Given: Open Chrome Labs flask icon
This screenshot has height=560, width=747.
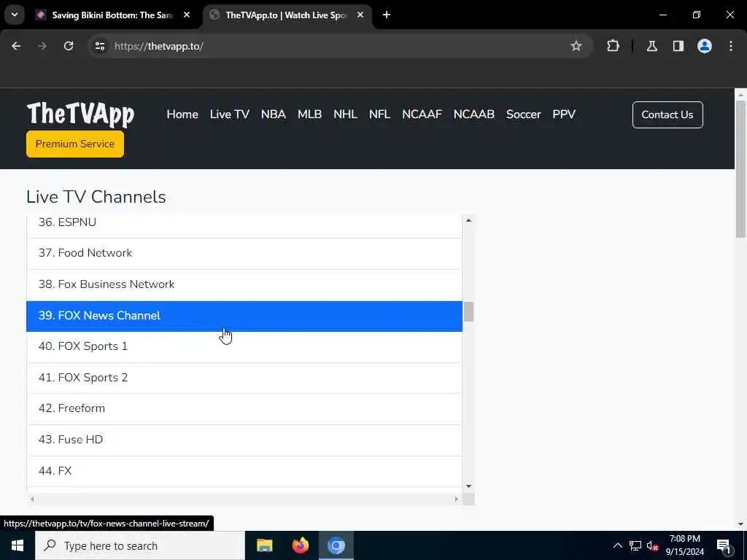Looking at the screenshot, I should point(651,46).
